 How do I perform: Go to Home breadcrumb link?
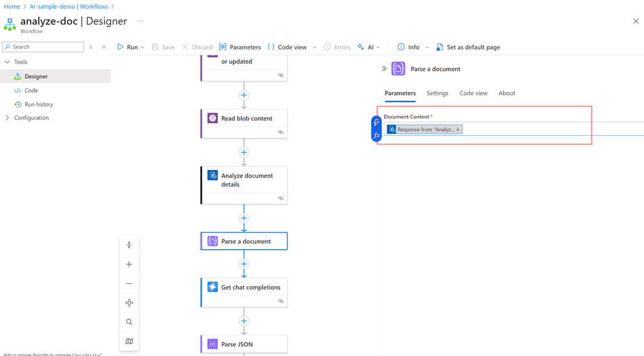[x=12, y=6]
